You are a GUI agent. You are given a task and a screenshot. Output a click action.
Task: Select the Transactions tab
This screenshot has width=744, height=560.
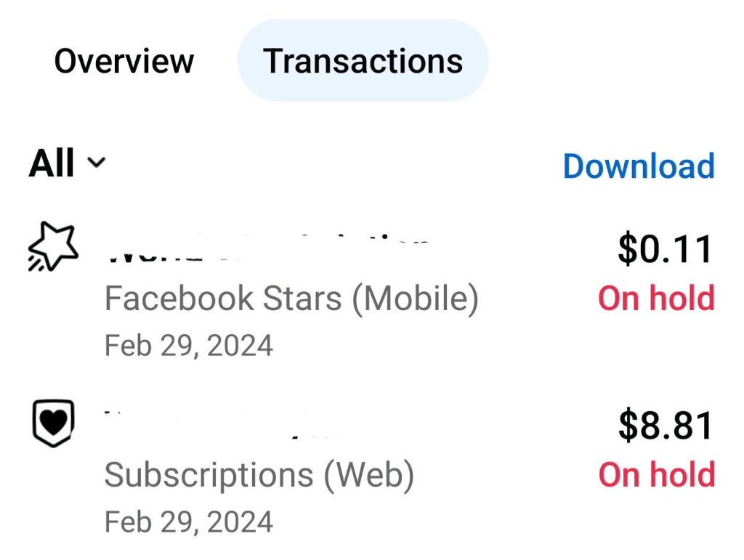click(x=363, y=61)
